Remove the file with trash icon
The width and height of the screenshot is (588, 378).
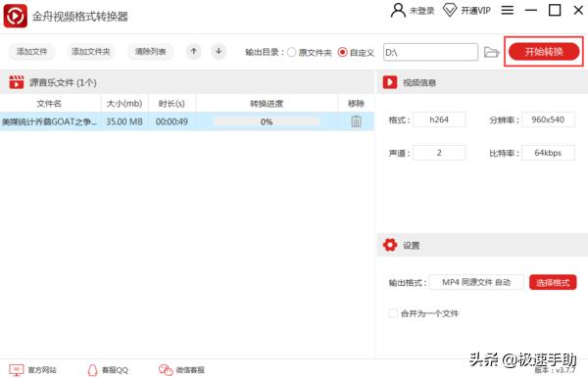356,121
